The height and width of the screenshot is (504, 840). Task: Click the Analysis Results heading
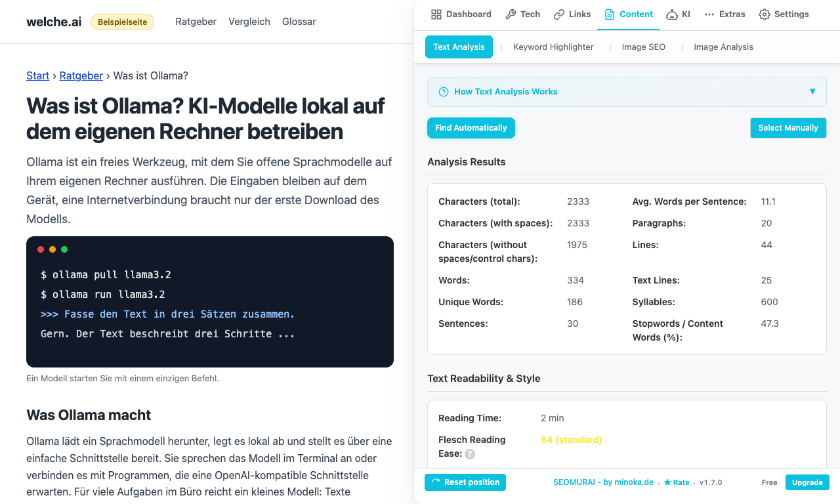467,162
